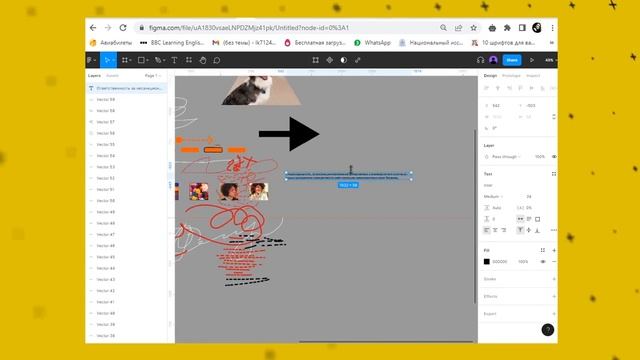Toggle constrain proportions icon
Screen dimensions: 640x360
(553, 117)
